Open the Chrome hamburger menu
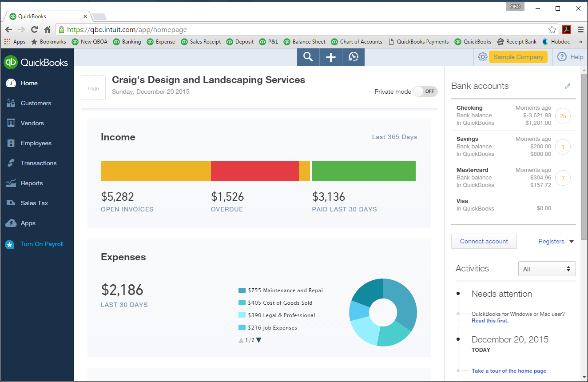 (580, 30)
